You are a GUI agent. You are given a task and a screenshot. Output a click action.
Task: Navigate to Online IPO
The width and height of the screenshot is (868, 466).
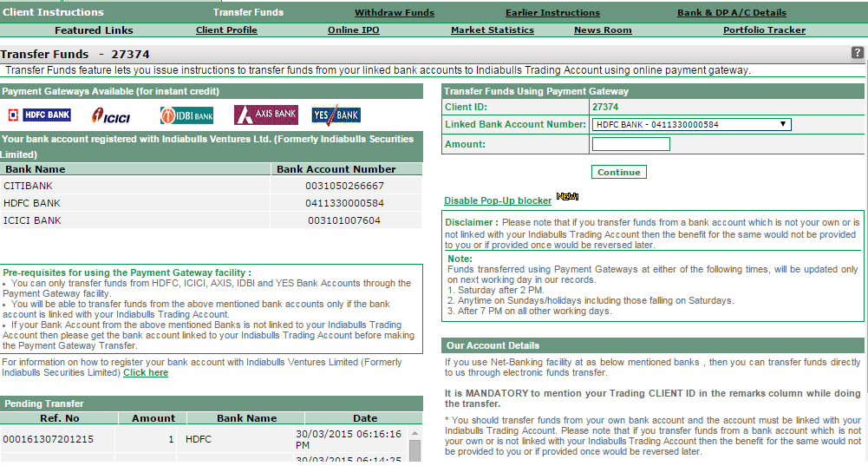353,30
